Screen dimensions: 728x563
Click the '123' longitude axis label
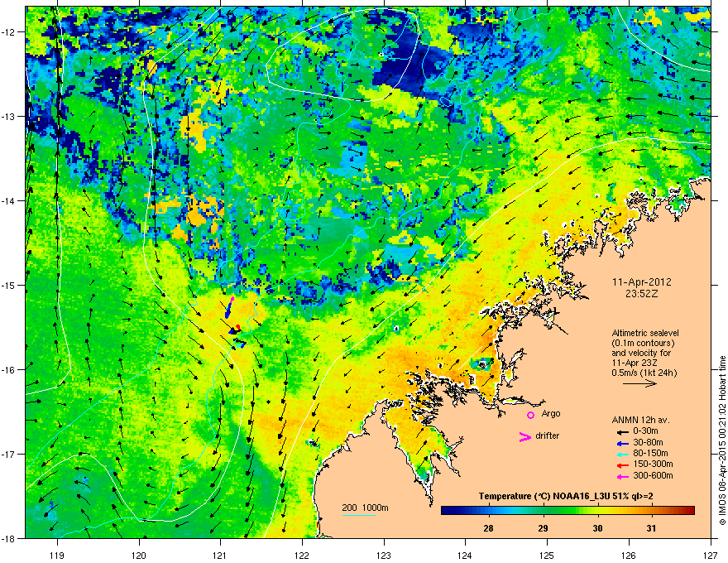pyautogui.click(x=384, y=555)
